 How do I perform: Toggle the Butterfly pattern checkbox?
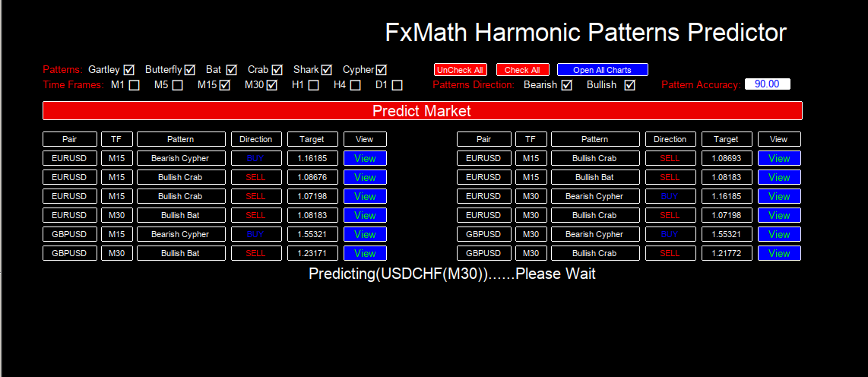coord(190,70)
